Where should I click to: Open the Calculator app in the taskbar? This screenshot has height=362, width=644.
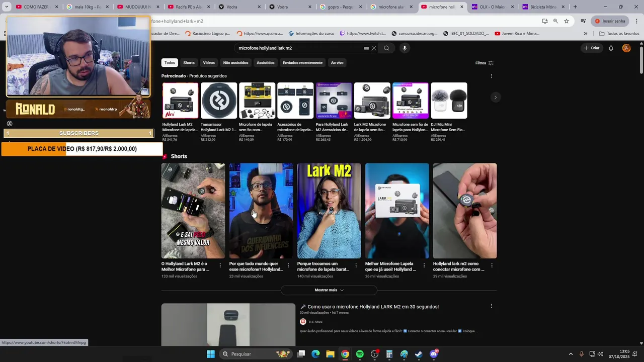(389, 354)
